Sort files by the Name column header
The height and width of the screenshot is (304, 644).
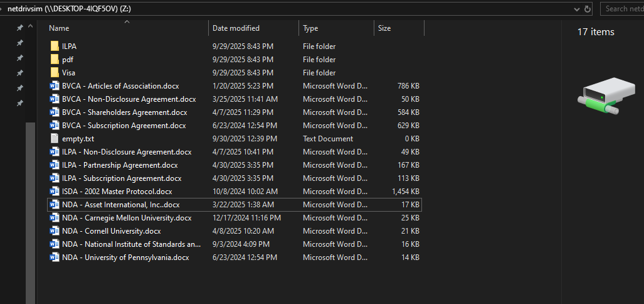point(60,28)
